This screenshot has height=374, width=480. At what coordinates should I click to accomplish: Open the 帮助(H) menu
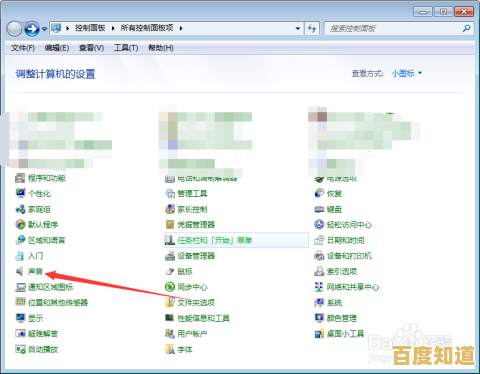[161, 48]
